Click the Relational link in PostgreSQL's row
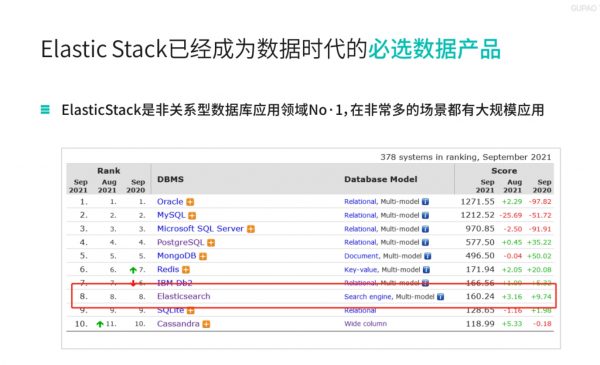Viewport: 600px width, 365px height. (x=360, y=242)
